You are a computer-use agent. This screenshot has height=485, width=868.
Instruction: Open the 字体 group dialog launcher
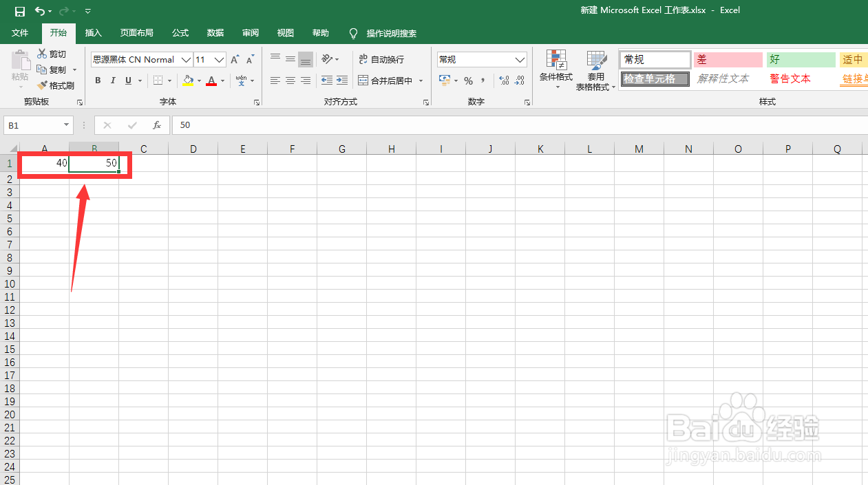(x=257, y=103)
